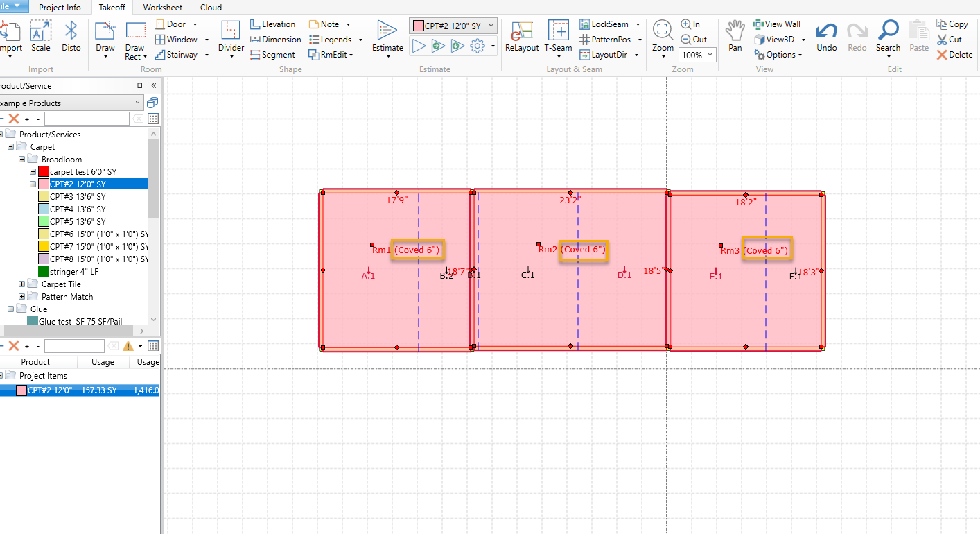The height and width of the screenshot is (534, 980).
Task: Open the Legends dropdown
Action: 360,40
